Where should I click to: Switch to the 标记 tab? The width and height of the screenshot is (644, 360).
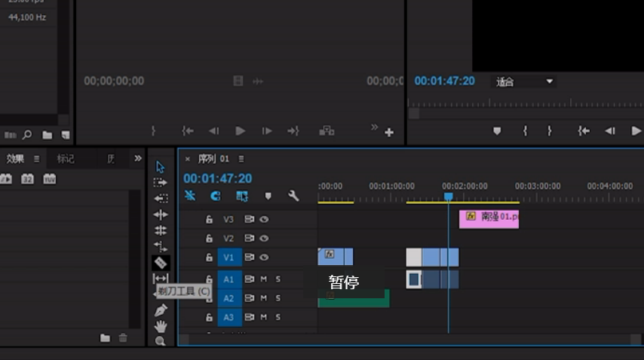point(66,159)
